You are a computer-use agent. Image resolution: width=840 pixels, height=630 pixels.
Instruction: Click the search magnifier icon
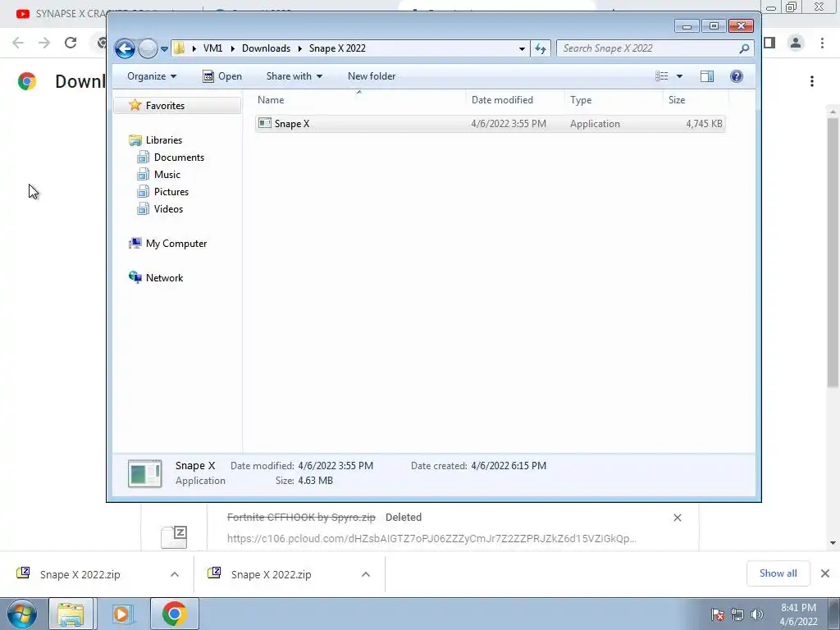point(744,48)
